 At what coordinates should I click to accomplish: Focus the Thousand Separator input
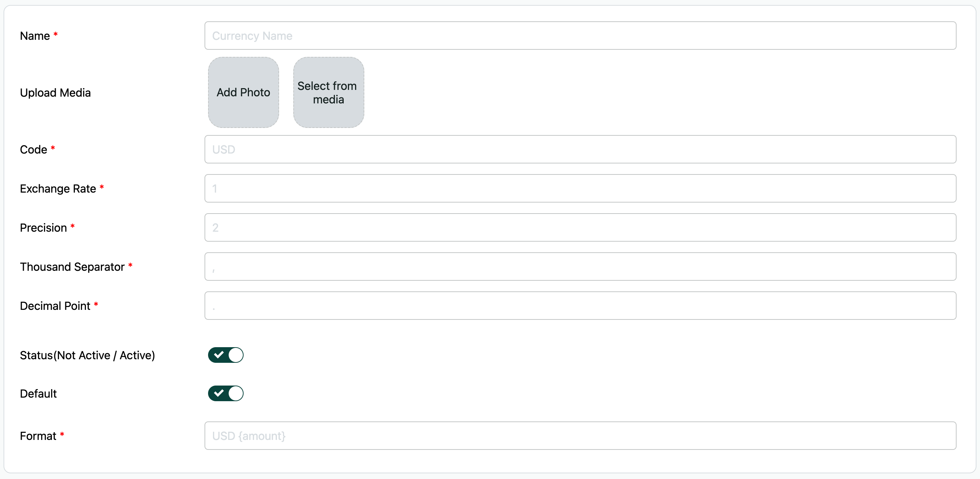tap(580, 267)
